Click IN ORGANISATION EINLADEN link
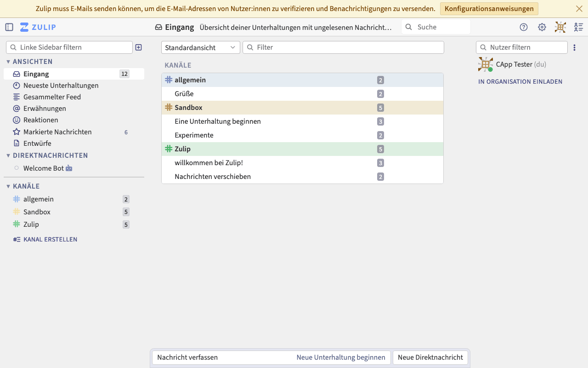 tap(520, 82)
